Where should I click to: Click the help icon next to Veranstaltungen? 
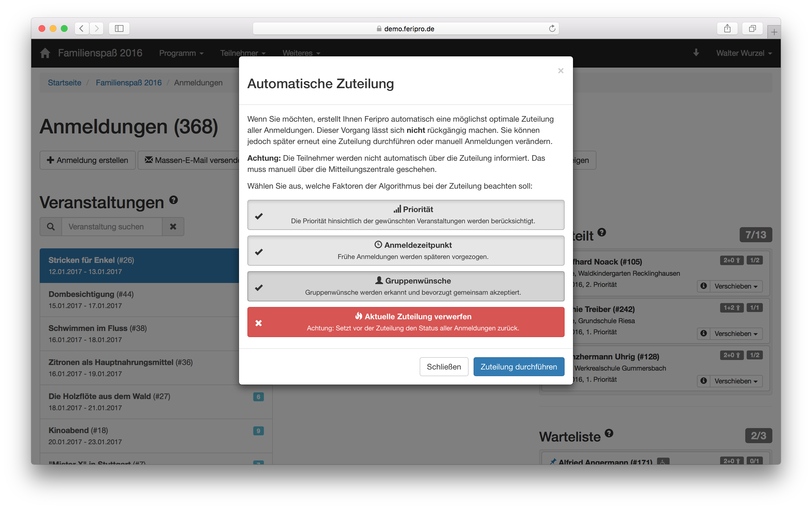pos(173,200)
